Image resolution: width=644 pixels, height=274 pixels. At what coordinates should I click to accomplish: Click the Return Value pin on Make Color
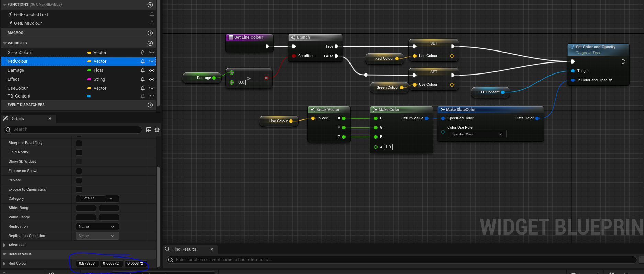coord(427,118)
